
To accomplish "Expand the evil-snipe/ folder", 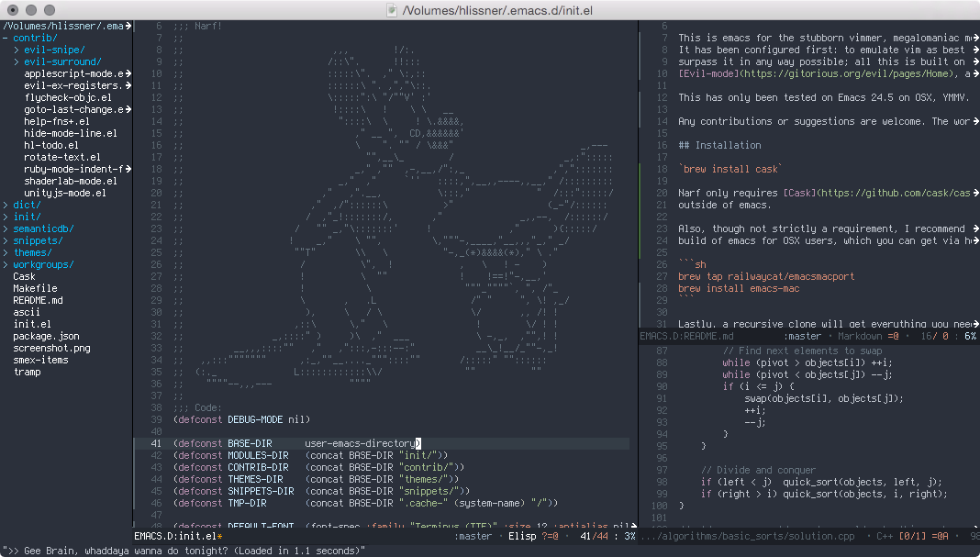I will pos(17,50).
